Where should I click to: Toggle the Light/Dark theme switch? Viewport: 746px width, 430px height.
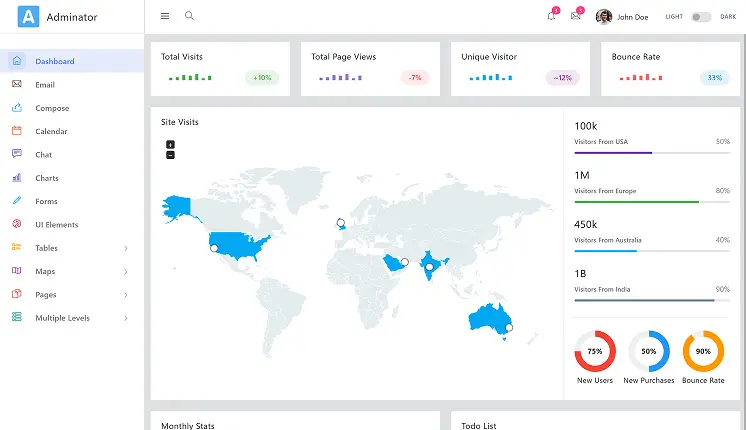701,17
